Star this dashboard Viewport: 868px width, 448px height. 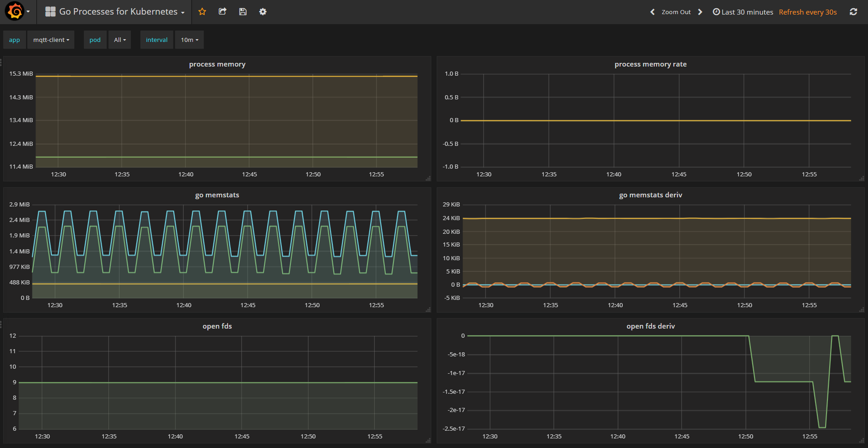pos(202,11)
